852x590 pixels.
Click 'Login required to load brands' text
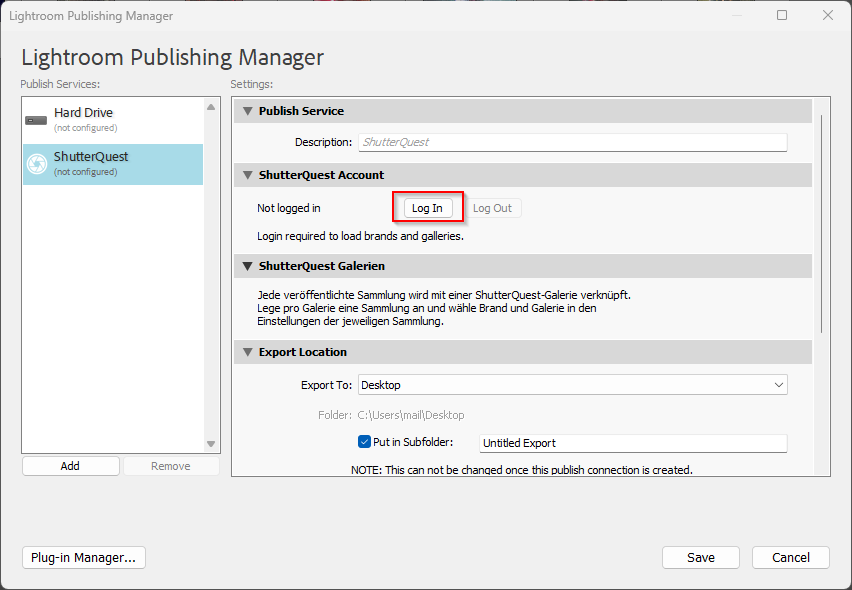[360, 236]
